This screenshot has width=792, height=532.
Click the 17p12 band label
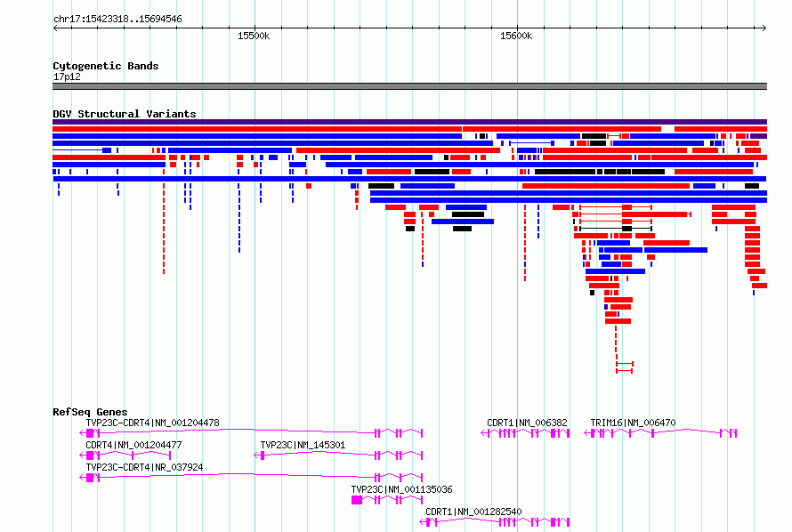pyautogui.click(x=67, y=77)
